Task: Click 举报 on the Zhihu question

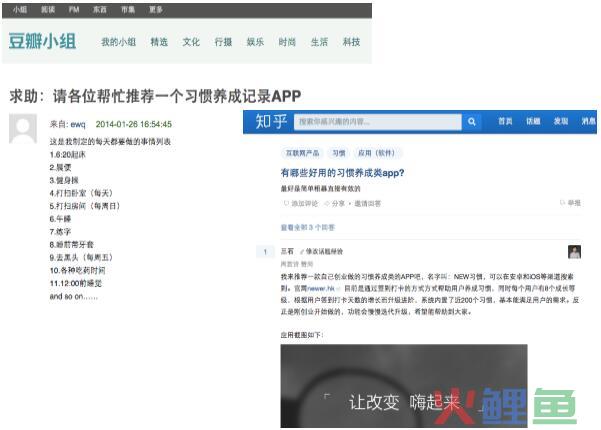Action: coord(571,203)
